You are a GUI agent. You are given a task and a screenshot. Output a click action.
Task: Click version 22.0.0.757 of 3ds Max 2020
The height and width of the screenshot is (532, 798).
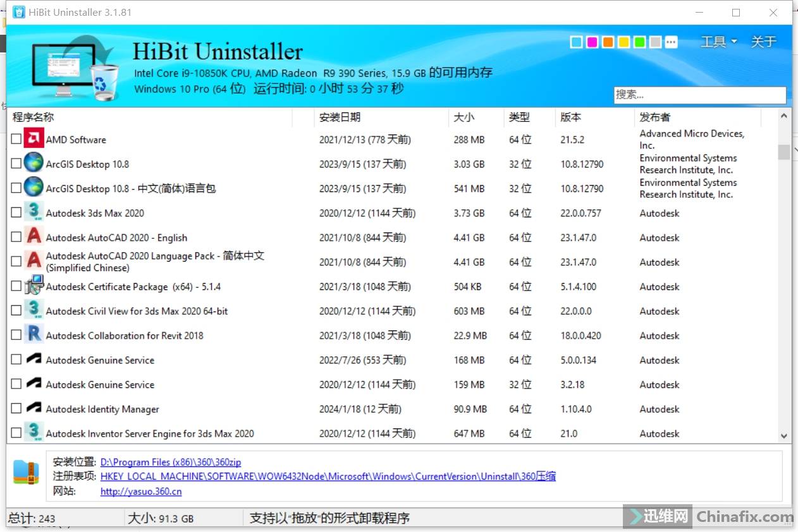coord(580,213)
